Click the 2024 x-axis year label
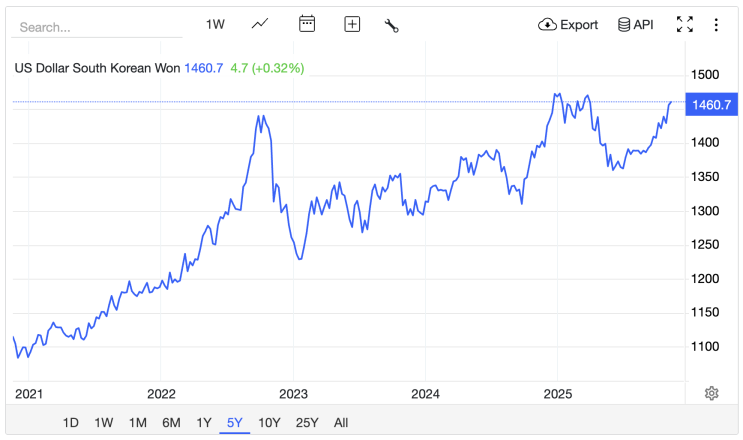This screenshot has width=743, height=440. point(425,394)
